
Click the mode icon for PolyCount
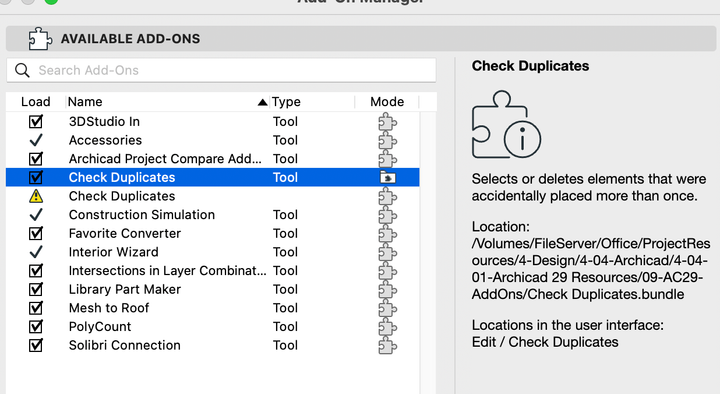(388, 327)
